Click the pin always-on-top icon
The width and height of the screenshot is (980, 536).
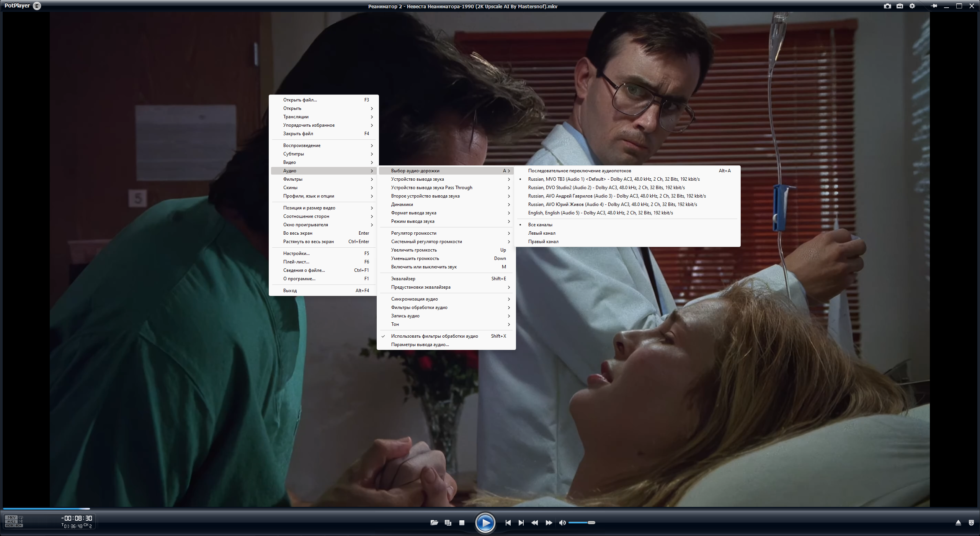934,6
